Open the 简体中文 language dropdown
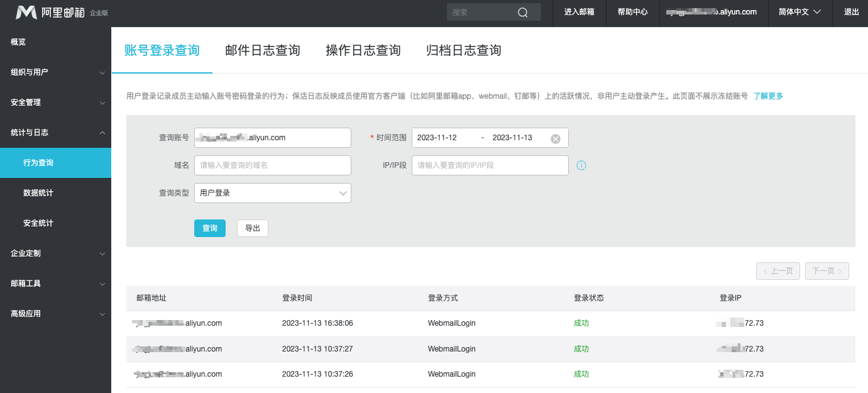This screenshot has width=868, height=393. click(x=799, y=11)
